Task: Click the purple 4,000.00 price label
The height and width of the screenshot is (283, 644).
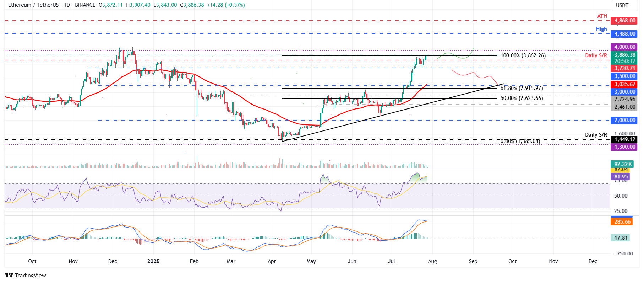Action: pos(624,47)
